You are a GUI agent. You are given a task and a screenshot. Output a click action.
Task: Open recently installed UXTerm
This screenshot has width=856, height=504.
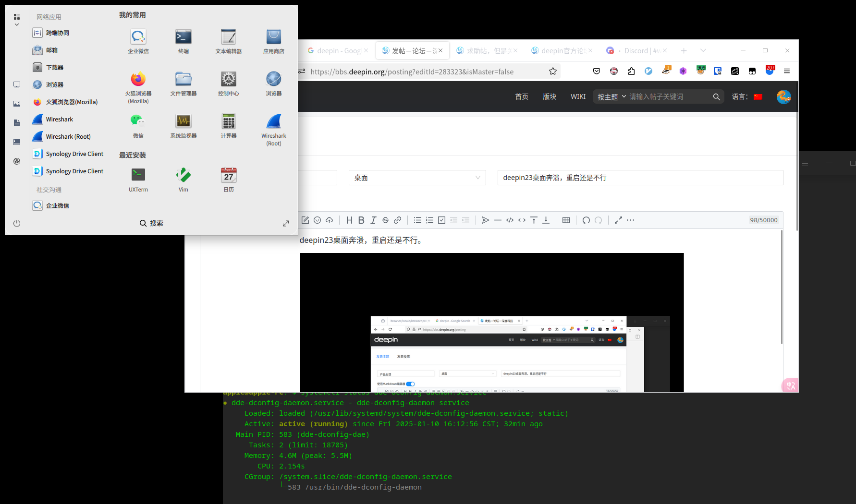(138, 179)
